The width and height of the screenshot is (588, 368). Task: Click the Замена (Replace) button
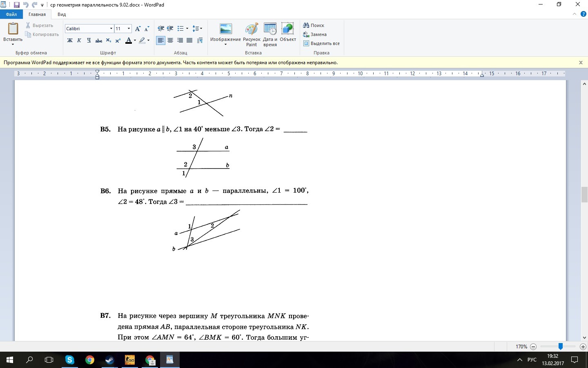(315, 34)
